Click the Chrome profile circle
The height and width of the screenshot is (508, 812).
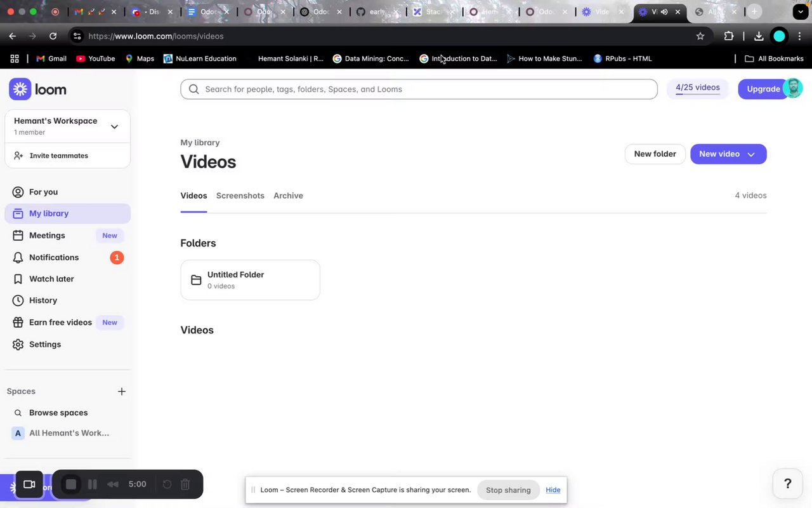[x=780, y=36]
